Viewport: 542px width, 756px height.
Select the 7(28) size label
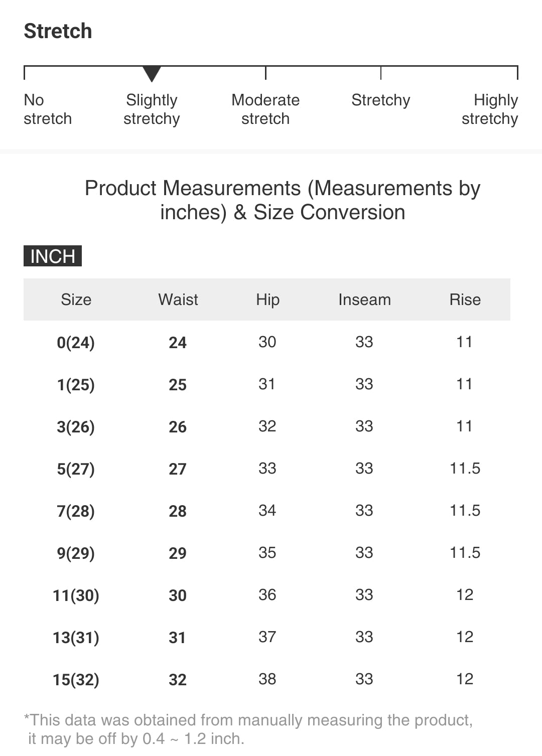tap(76, 511)
